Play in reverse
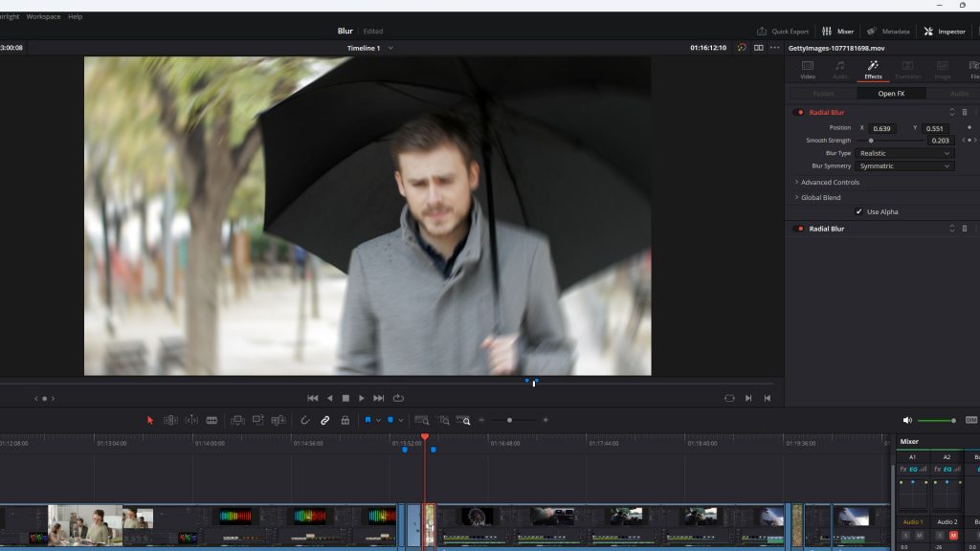 (330, 398)
